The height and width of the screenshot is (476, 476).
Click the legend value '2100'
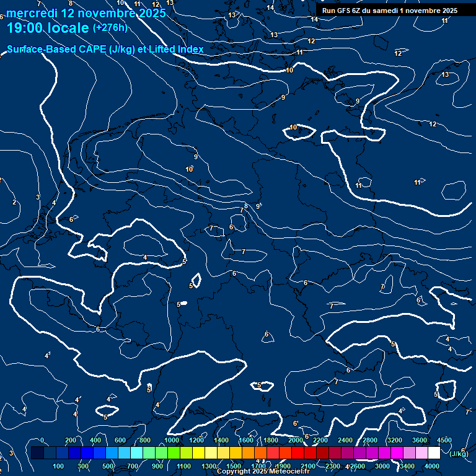click(x=308, y=466)
